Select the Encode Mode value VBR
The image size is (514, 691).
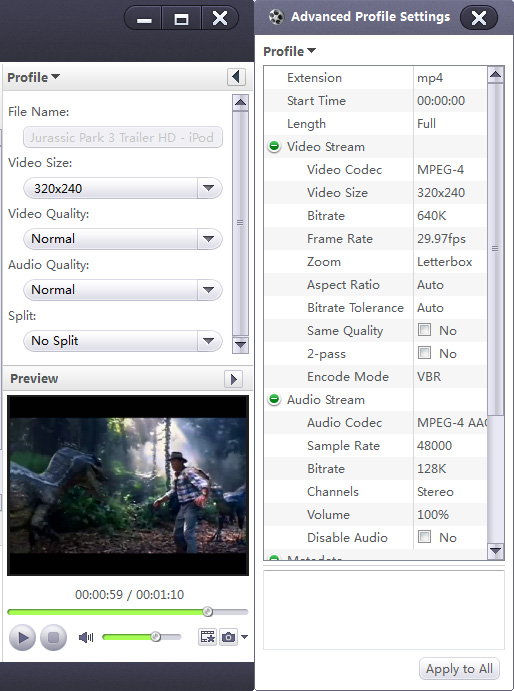tap(429, 377)
